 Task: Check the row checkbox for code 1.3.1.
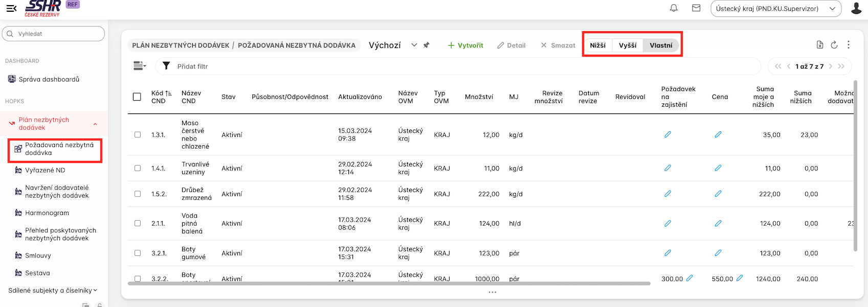(x=138, y=135)
